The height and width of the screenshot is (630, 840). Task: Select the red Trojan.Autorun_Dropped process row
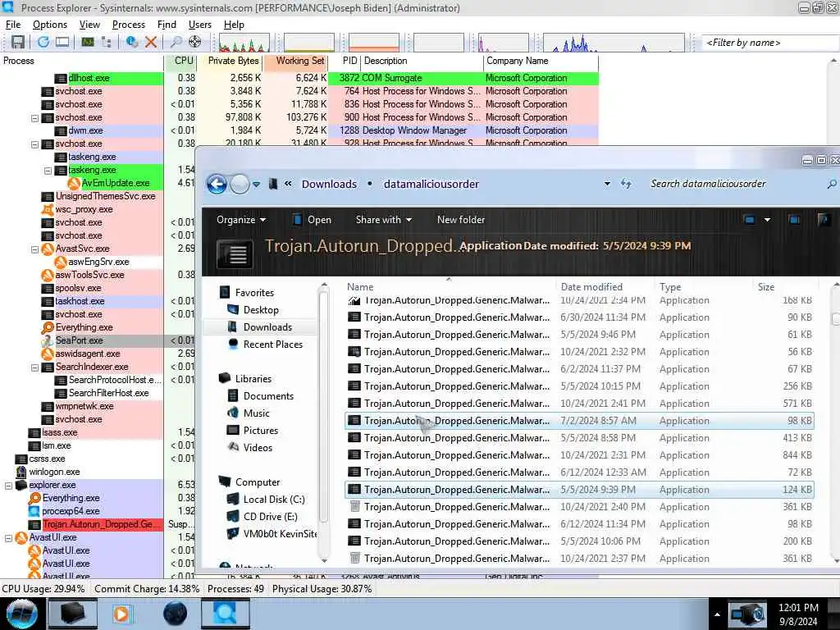pos(98,524)
